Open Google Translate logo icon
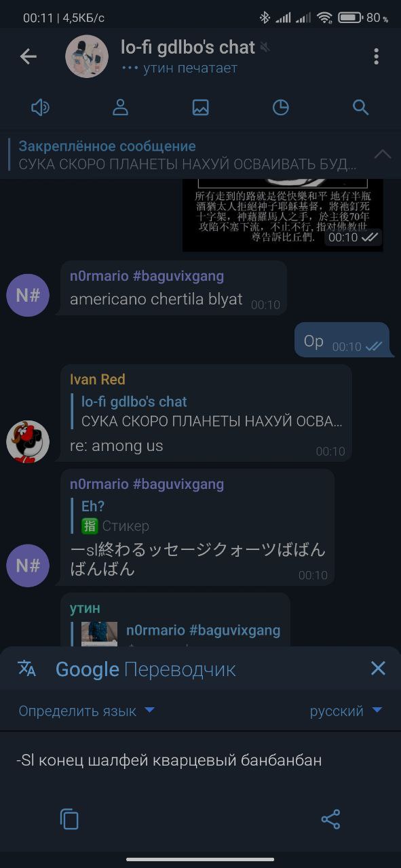 27,669
